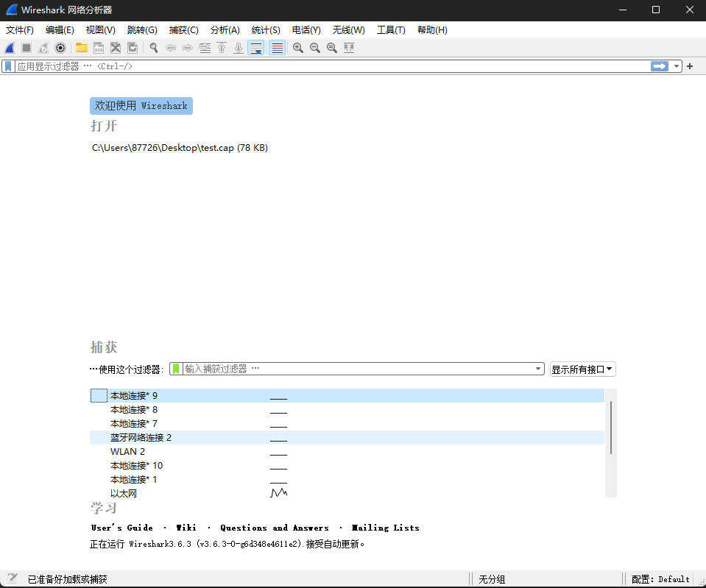This screenshot has height=588, width=706.
Task: Select the 本地连接* 7 interface
Action: tap(347, 424)
